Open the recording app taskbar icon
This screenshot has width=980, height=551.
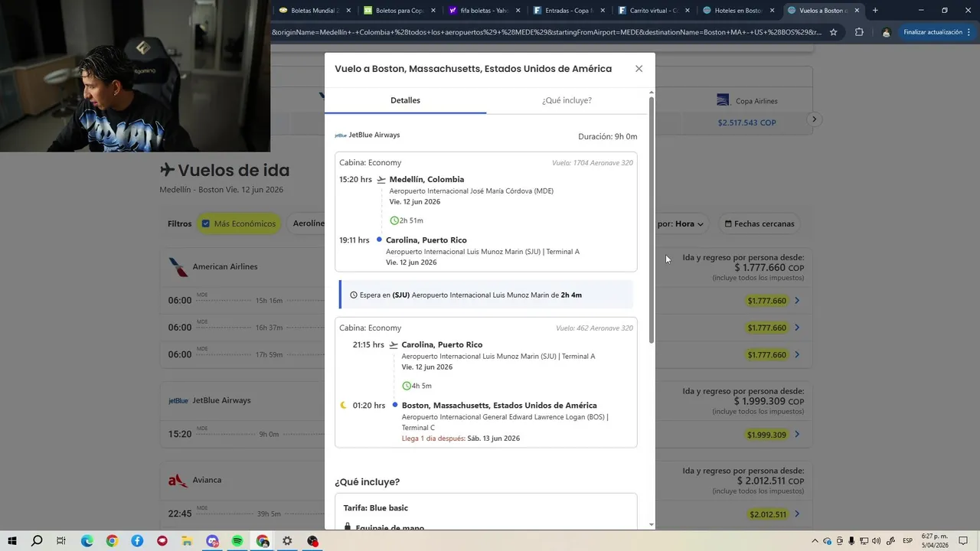tap(312, 541)
